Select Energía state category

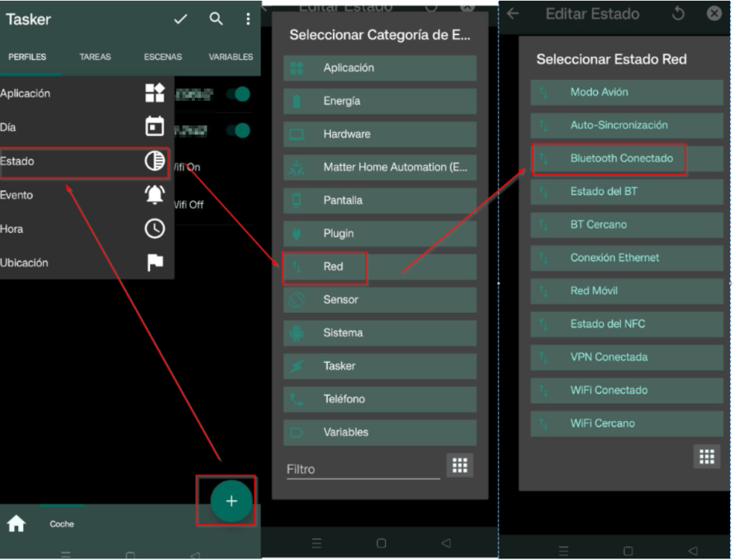click(x=380, y=101)
